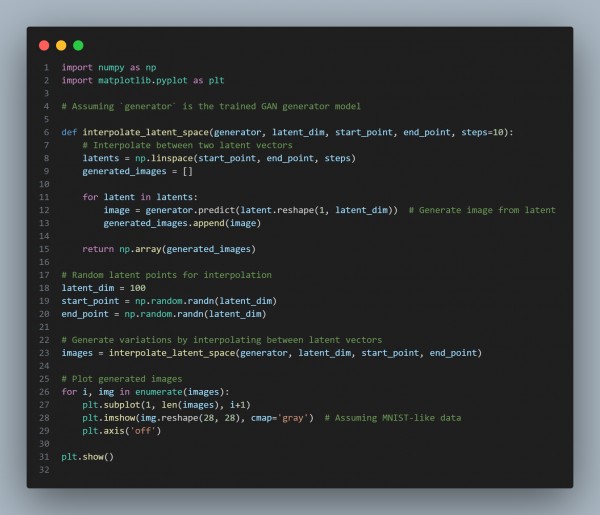Screen dimensions: 600x515
Task: Click the 'Generate variations by interpolating' comment
Action: pos(222,340)
